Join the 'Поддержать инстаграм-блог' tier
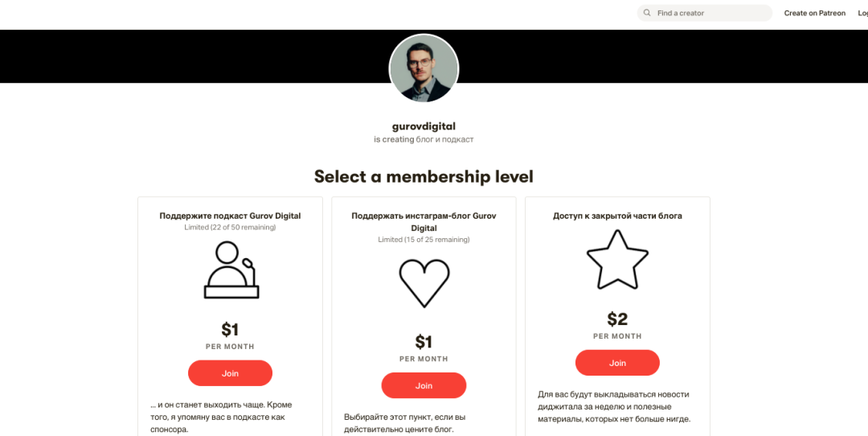Image resolution: width=868 pixels, height=436 pixels. tap(424, 385)
